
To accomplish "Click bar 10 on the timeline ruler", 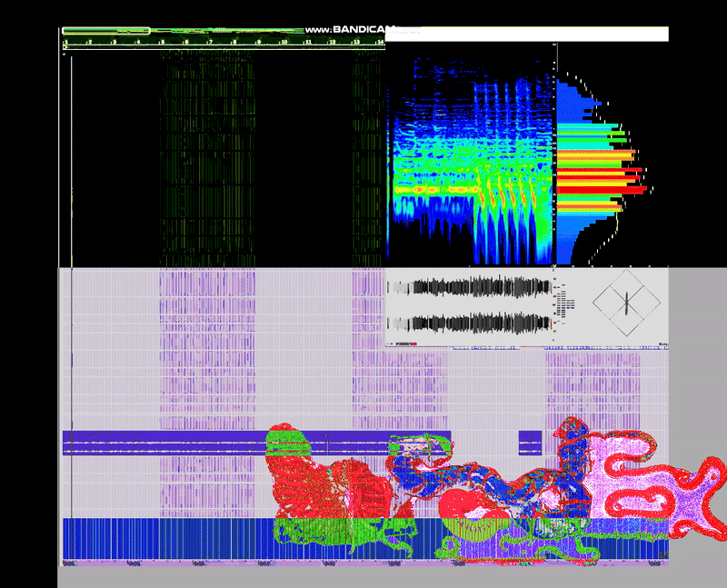I will [284, 42].
